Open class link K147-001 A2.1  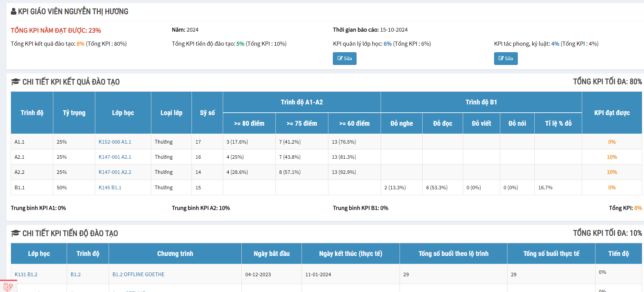coord(115,157)
